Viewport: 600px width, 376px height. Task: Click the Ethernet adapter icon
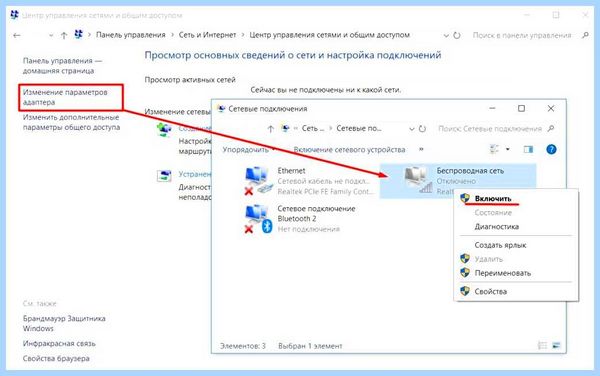[x=259, y=181]
